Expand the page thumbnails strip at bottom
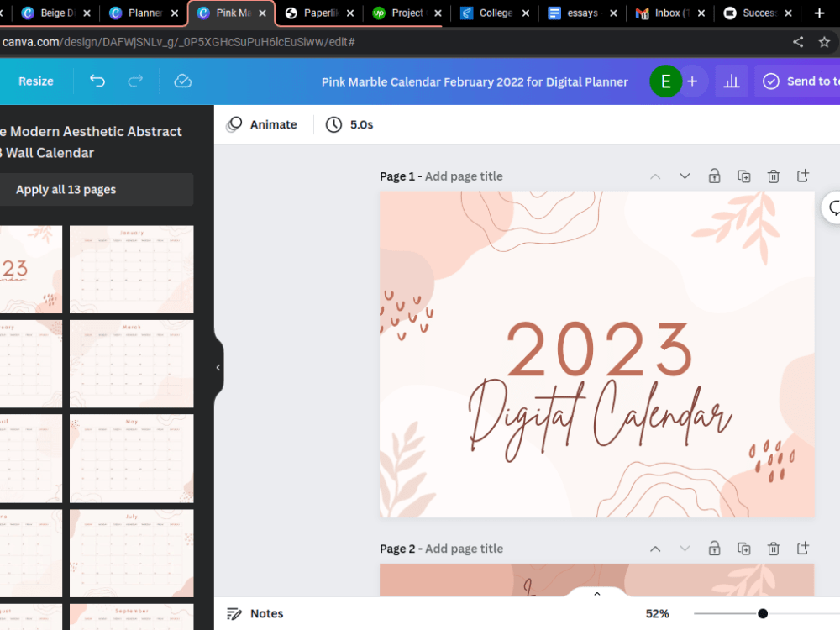 (596, 594)
